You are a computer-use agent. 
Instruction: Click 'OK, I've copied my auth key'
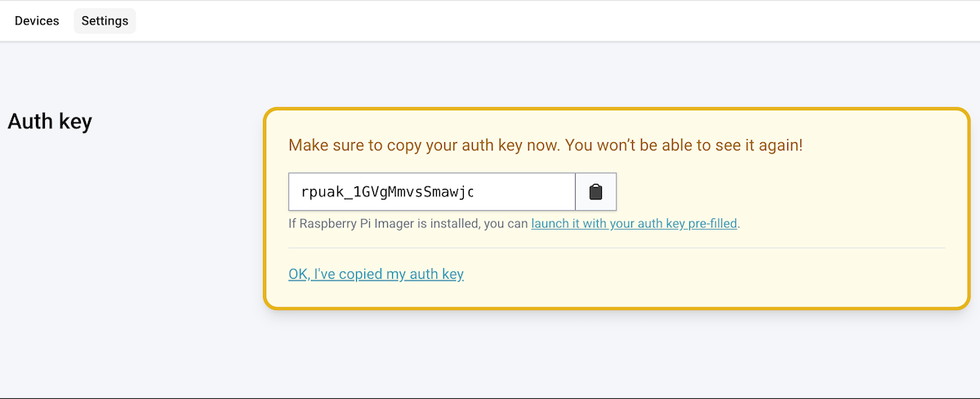[x=376, y=274]
